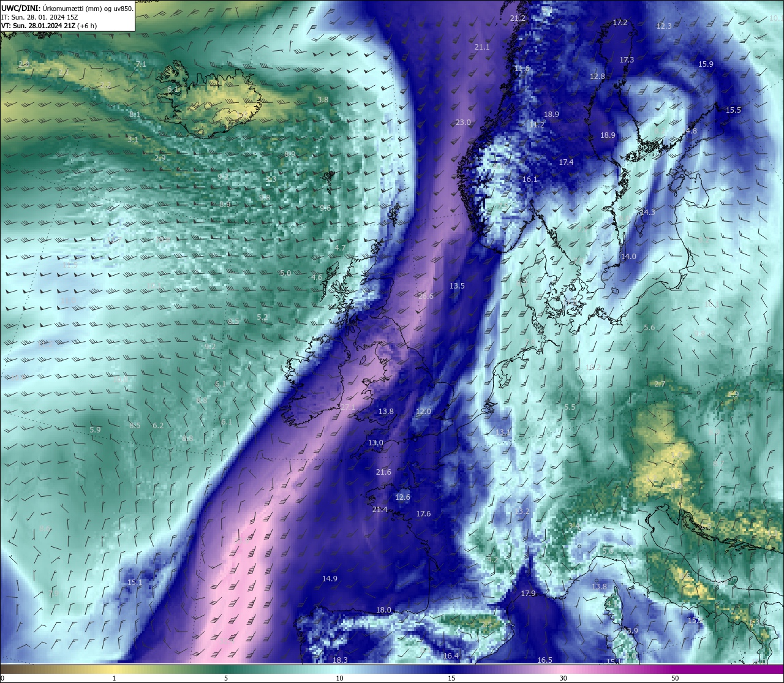Click the 21.2 value on the map
The image size is (784, 683).
pos(518,18)
